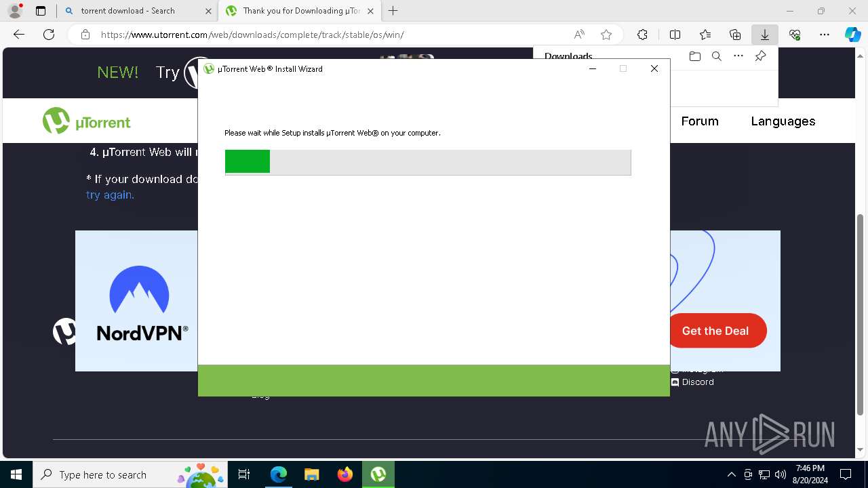Open network icon in system tray
The height and width of the screenshot is (488, 868).
(764, 474)
